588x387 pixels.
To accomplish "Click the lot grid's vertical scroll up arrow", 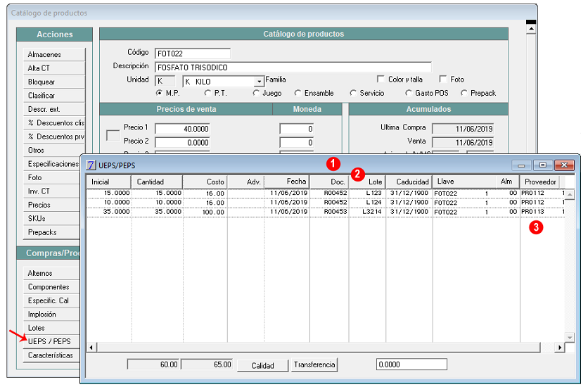I will tap(569, 194).
